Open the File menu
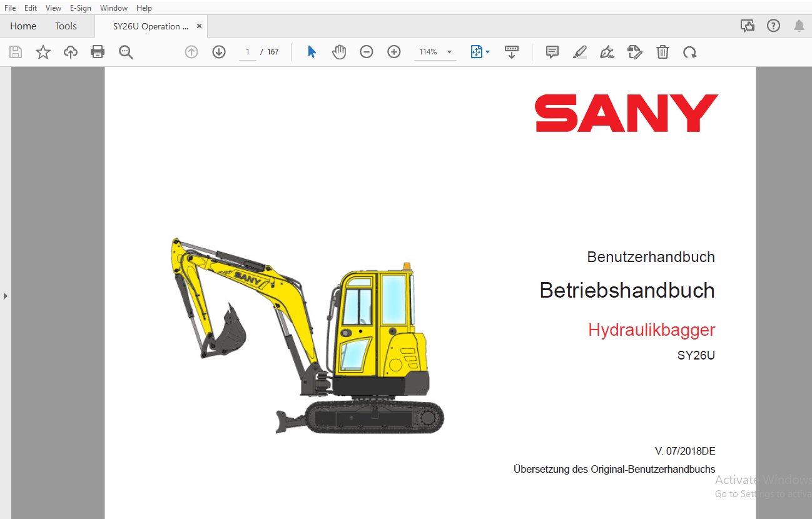The width and height of the screenshot is (812, 519). [10, 8]
